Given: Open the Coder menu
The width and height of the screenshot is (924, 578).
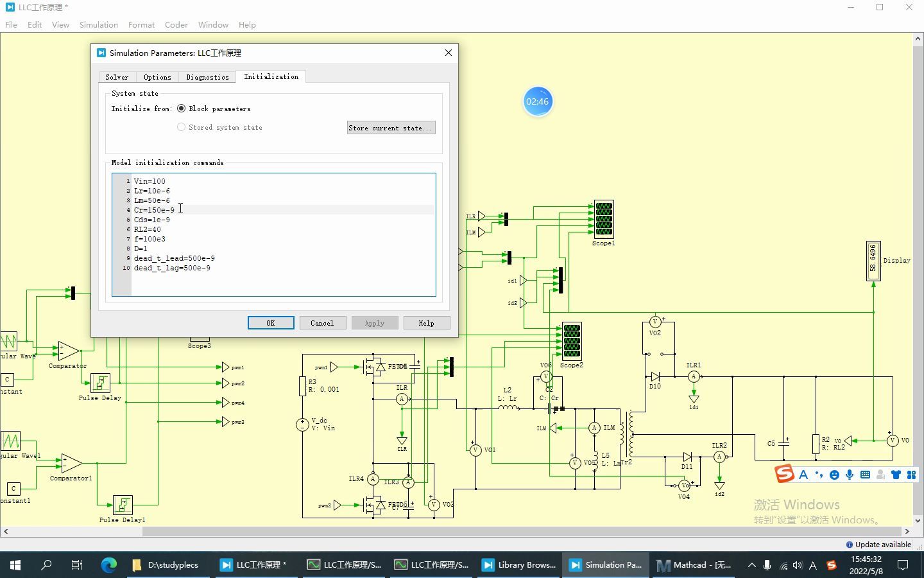Looking at the screenshot, I should tap(176, 25).
